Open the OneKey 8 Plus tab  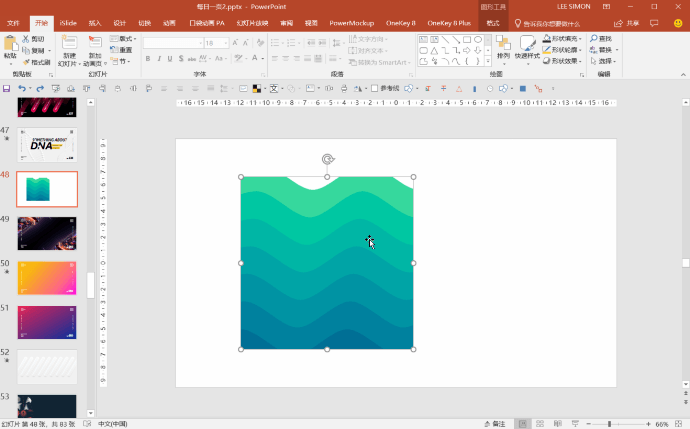[448, 22]
